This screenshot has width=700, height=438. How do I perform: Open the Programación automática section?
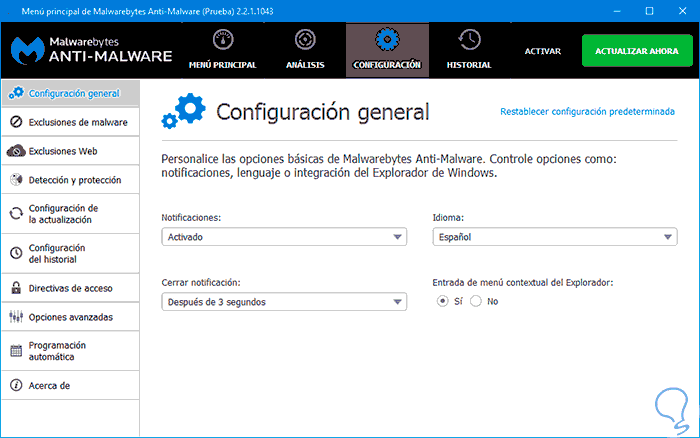coord(71,351)
